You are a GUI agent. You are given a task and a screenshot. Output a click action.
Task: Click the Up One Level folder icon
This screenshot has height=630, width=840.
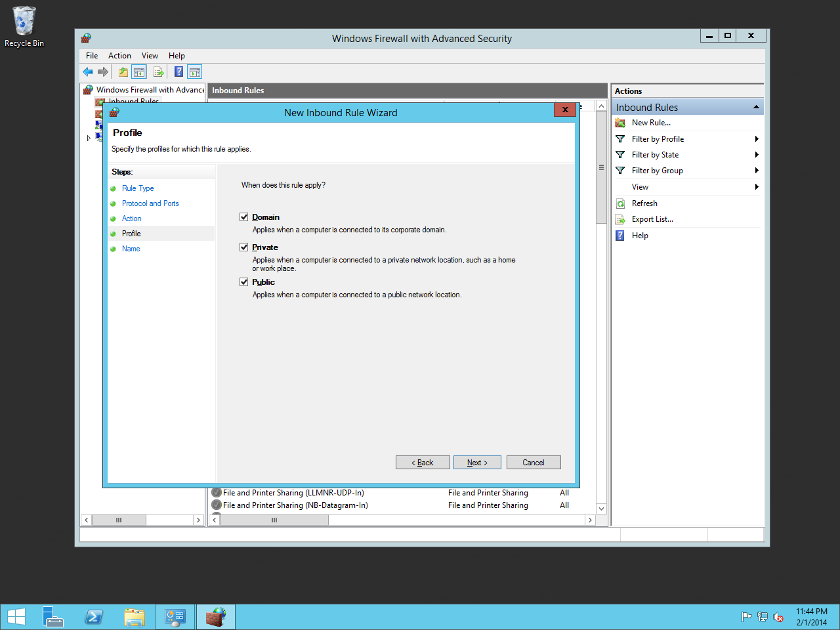pyautogui.click(x=123, y=72)
